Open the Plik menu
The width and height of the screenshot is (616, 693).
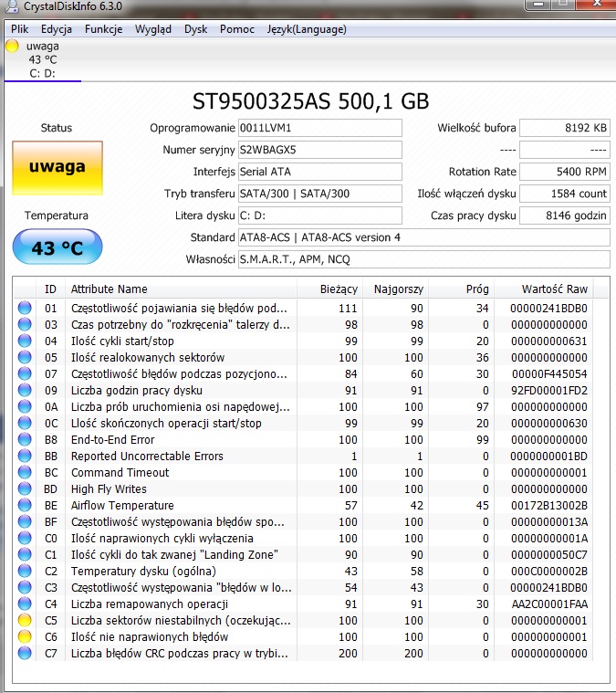[19, 29]
